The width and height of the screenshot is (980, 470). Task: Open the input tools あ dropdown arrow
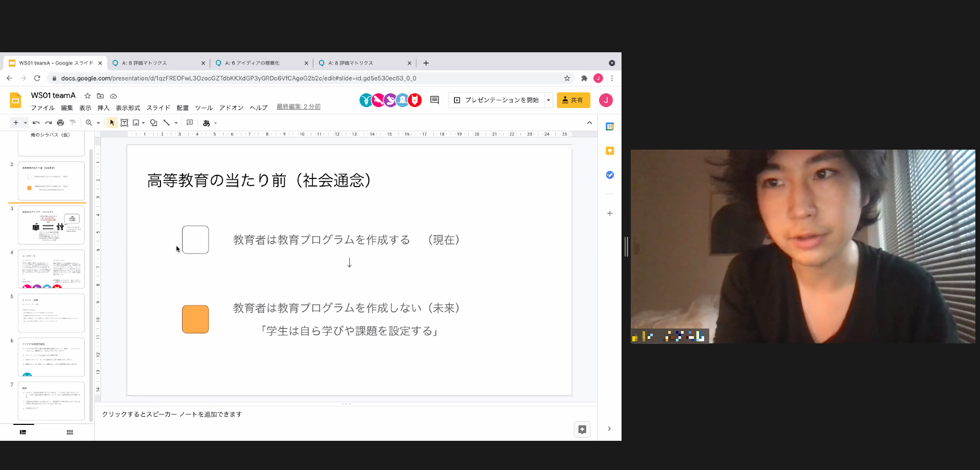point(216,123)
